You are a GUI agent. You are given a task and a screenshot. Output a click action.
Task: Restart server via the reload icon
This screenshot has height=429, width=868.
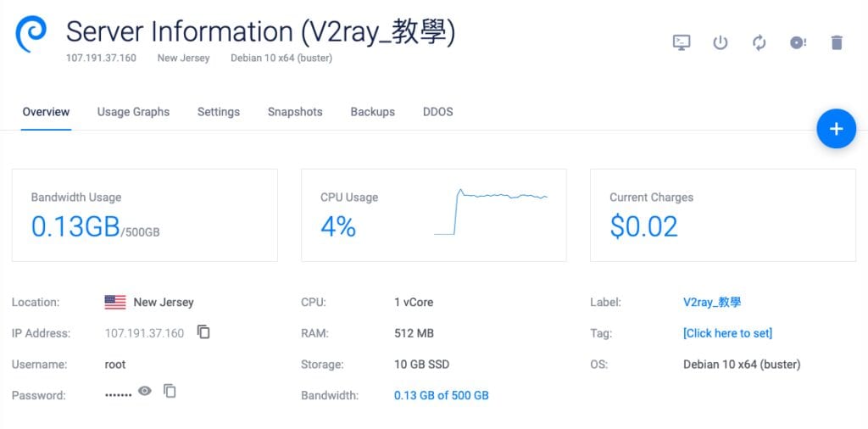[759, 42]
